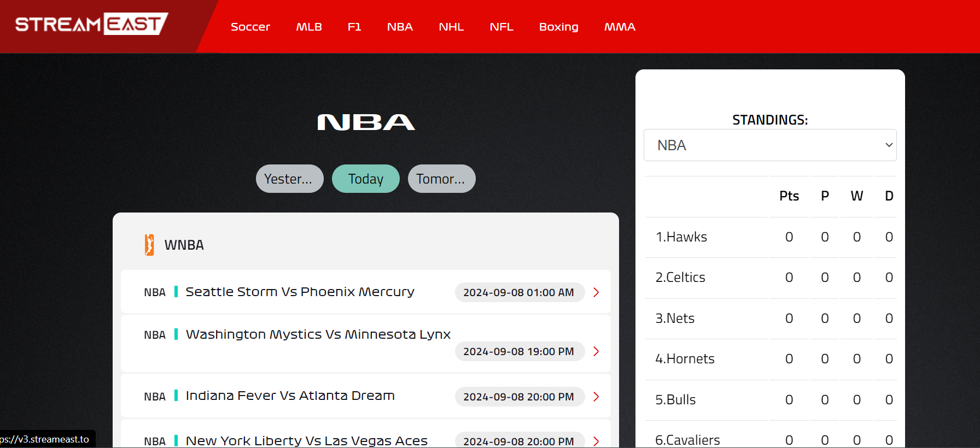Image resolution: width=980 pixels, height=448 pixels.
Task: Select 3.Nets in standings
Action: [675, 319]
